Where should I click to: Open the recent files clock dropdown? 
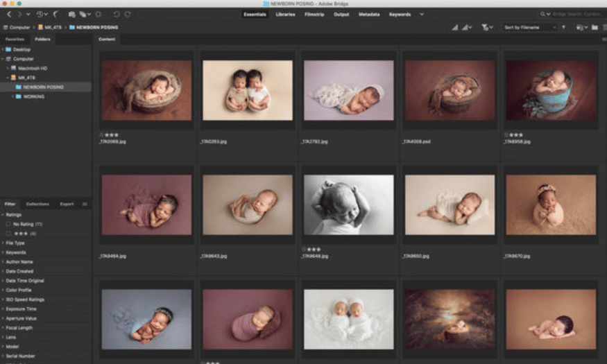[x=42, y=15]
